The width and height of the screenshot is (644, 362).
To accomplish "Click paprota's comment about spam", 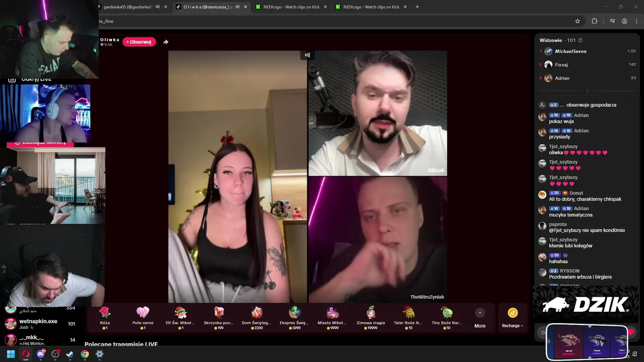I will click(587, 230).
